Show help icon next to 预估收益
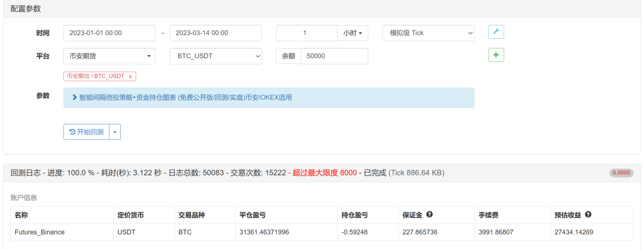Screen dimensions: 644x250 [x=588, y=215]
